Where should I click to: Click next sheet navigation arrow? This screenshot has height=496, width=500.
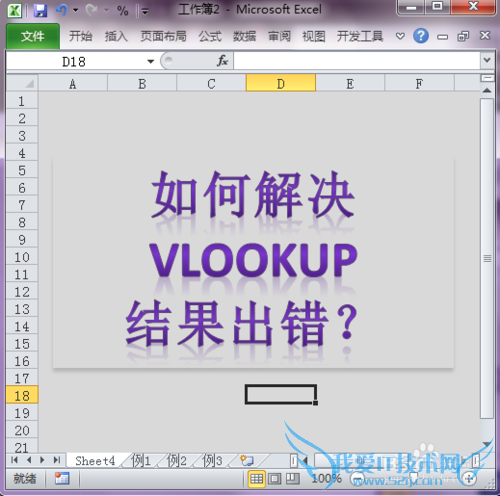42,460
